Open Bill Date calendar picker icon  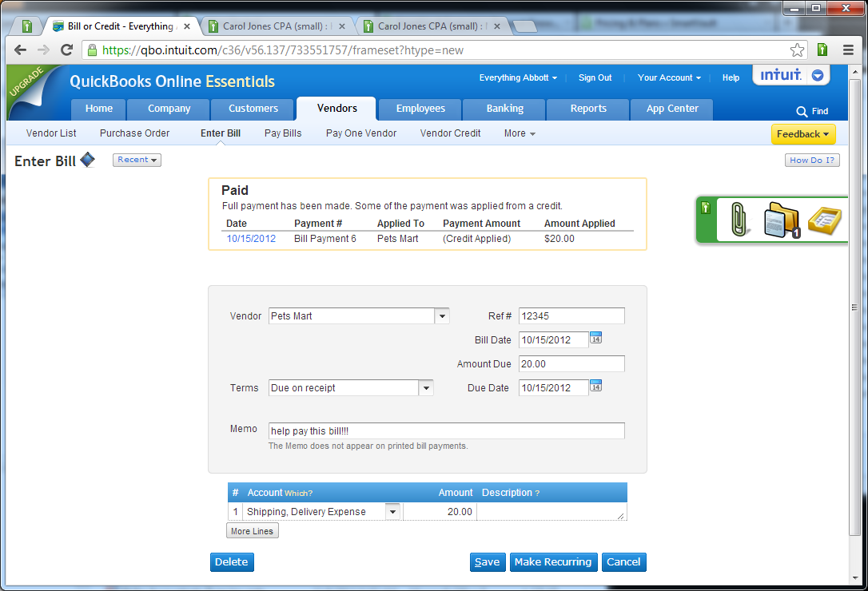tap(595, 338)
